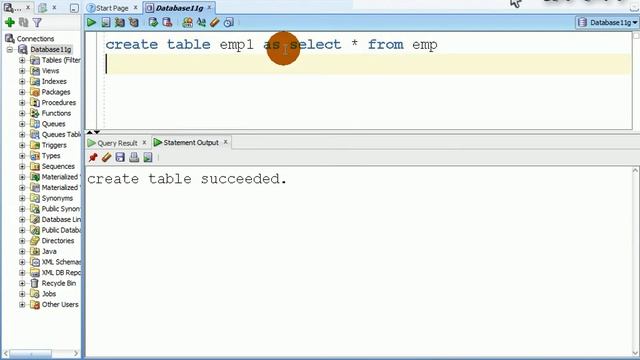
Task: Click the scroll-right arrow of Connections panel
Action: (76, 353)
